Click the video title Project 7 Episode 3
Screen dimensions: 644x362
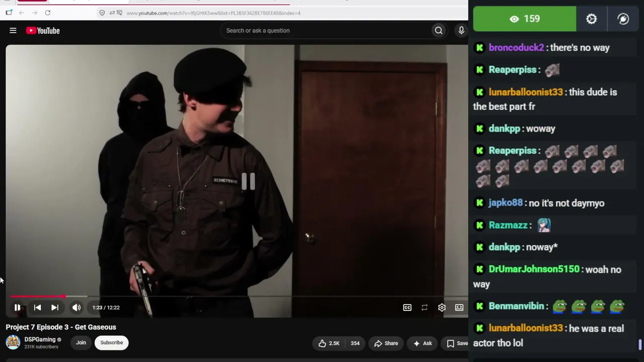tap(61, 327)
